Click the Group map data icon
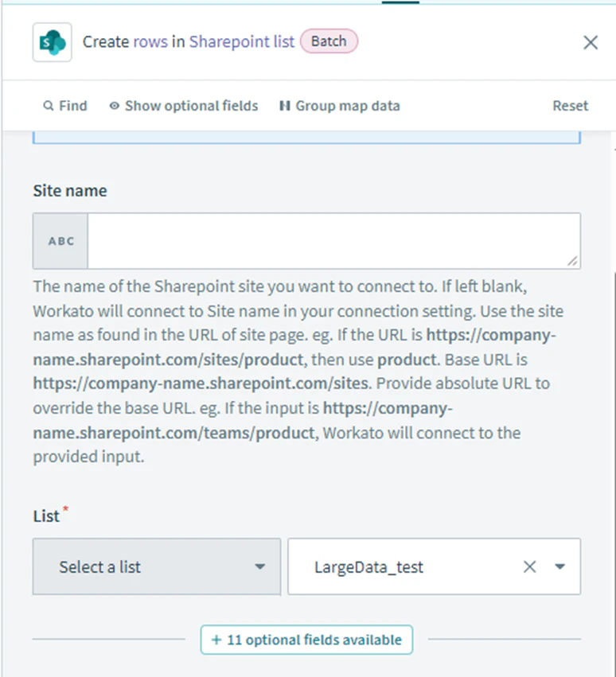 click(x=284, y=106)
